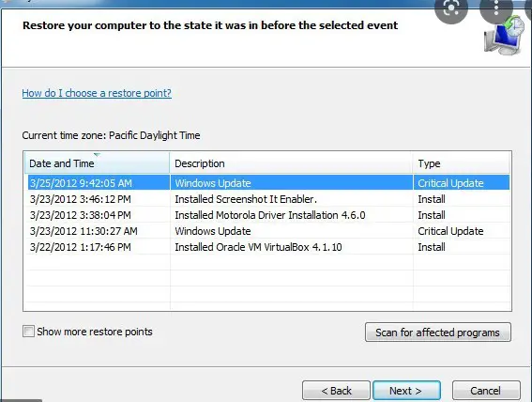Select Installed Screenshot It Enabler restore point

coord(268,199)
